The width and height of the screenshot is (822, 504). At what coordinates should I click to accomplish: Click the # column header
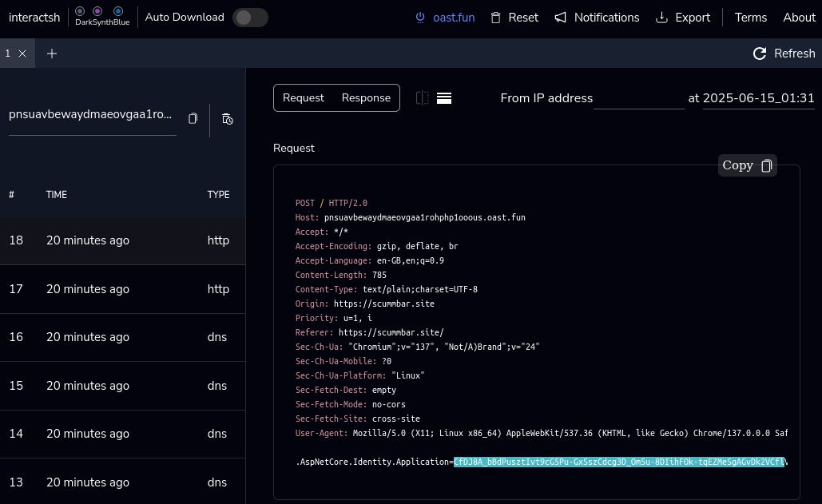[x=11, y=194]
